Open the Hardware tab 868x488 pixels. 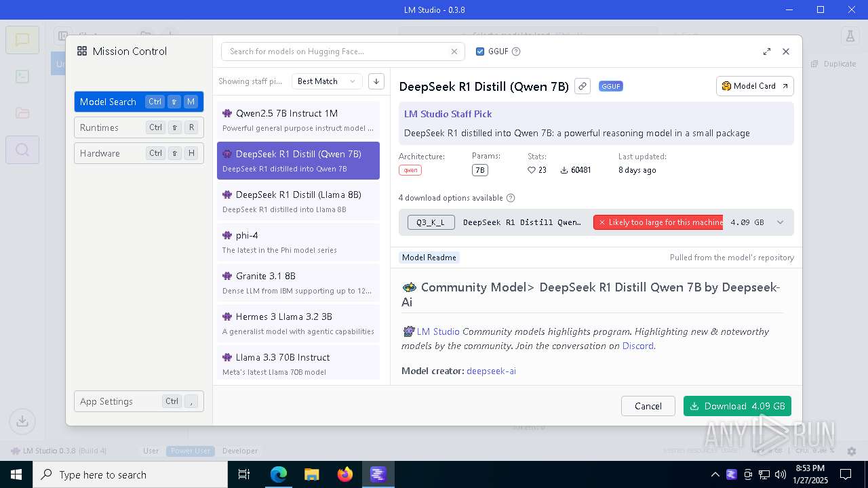click(x=139, y=153)
